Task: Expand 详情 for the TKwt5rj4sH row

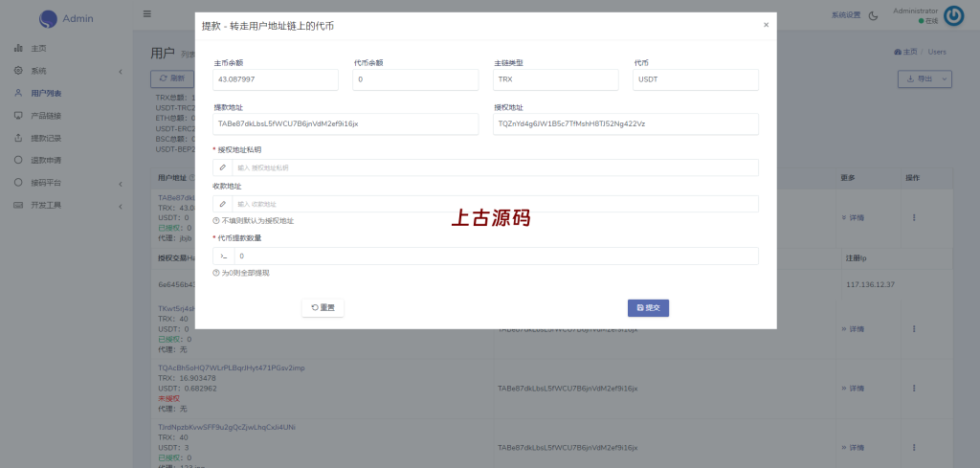Action: (853, 328)
